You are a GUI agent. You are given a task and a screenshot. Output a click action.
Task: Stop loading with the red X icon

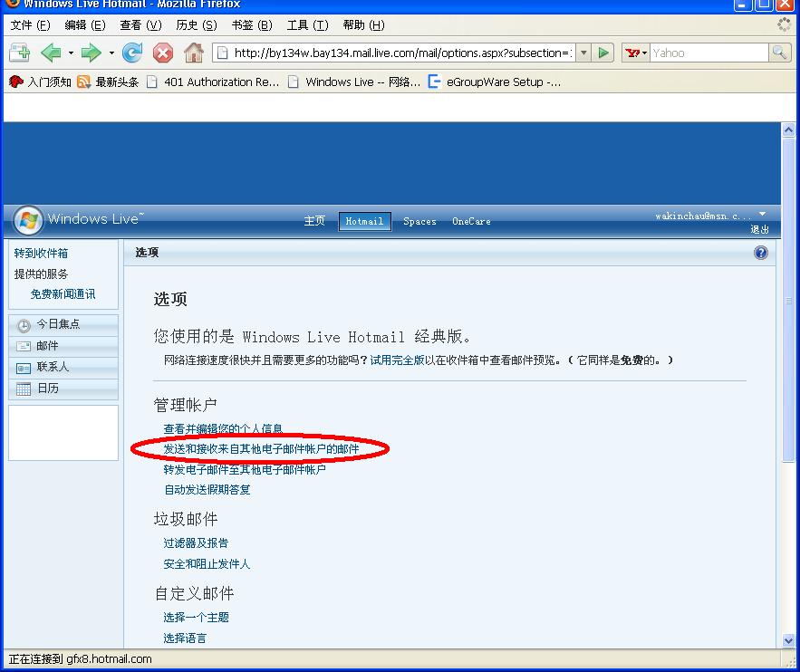(x=163, y=53)
